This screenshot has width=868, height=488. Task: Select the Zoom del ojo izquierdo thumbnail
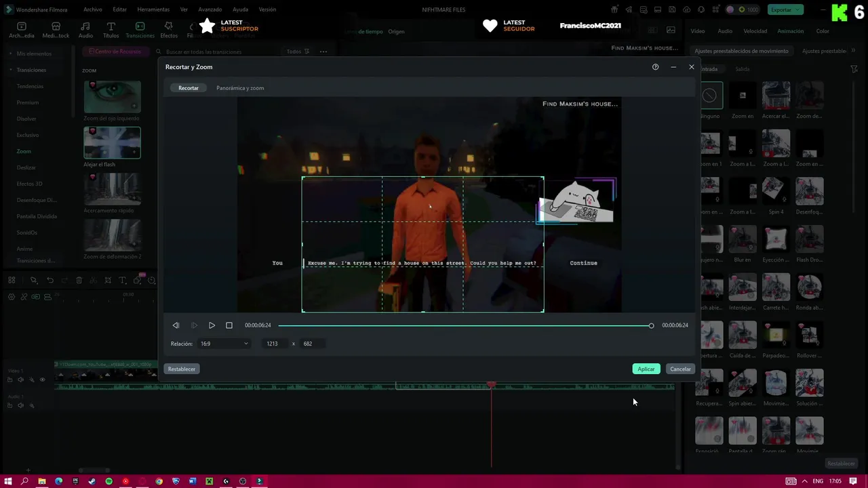tap(112, 96)
